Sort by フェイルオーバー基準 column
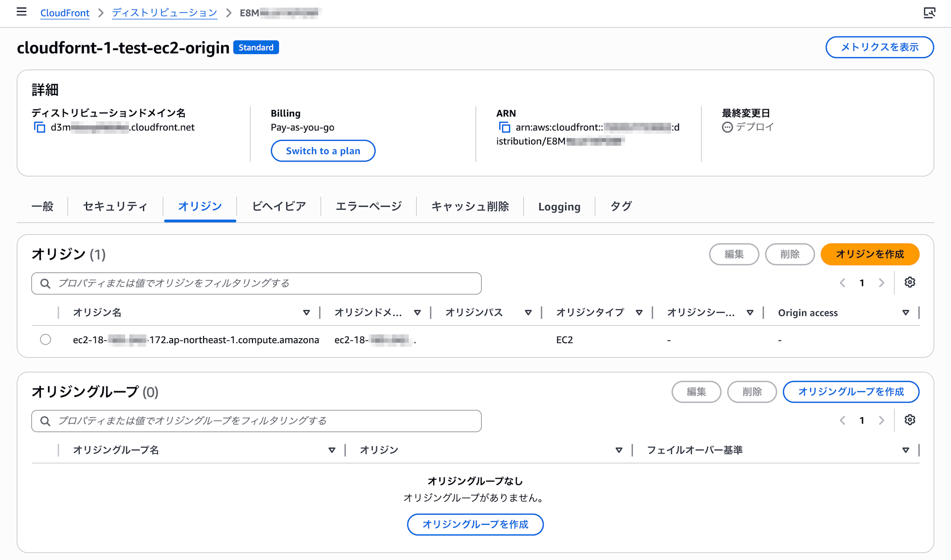This screenshot has height=560, width=951. pos(905,450)
